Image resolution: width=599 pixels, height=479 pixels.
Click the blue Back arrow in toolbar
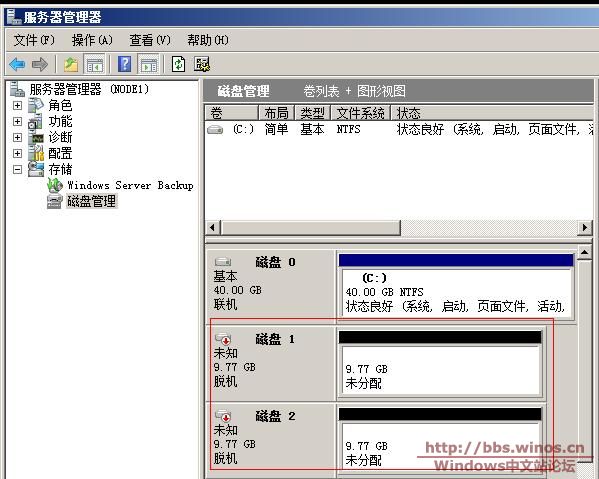(17, 64)
